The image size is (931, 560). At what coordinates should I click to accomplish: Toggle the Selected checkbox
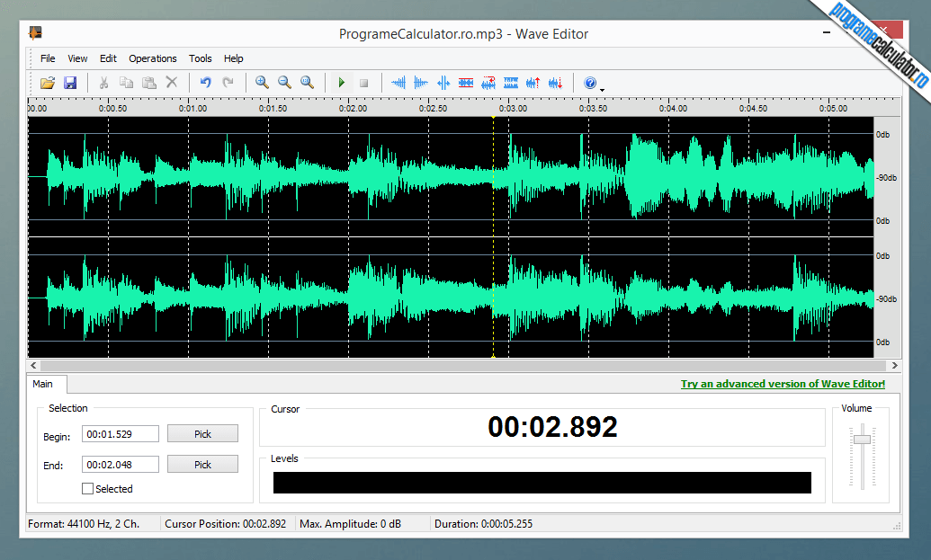pos(87,489)
